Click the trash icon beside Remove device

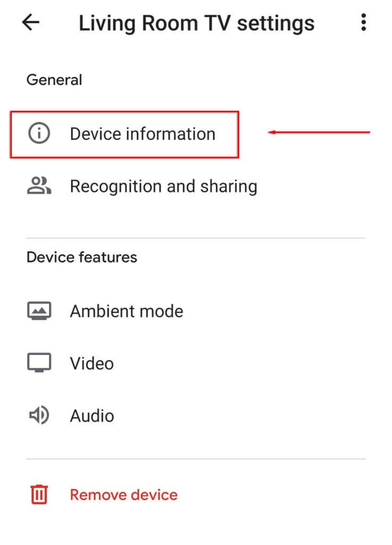38,494
